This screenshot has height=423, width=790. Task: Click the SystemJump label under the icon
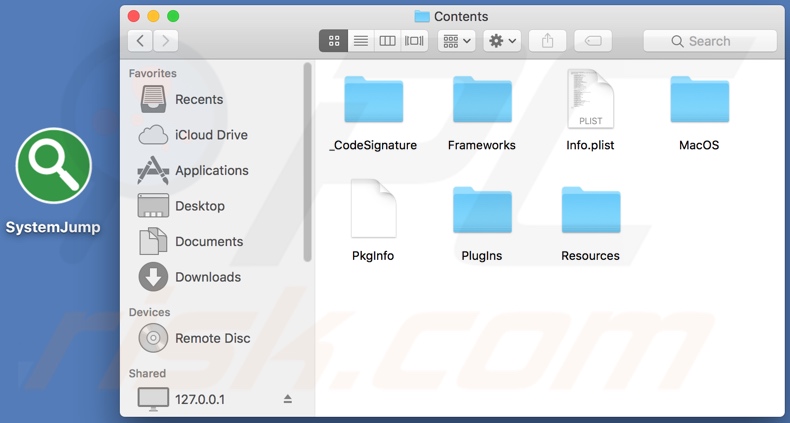click(x=53, y=227)
